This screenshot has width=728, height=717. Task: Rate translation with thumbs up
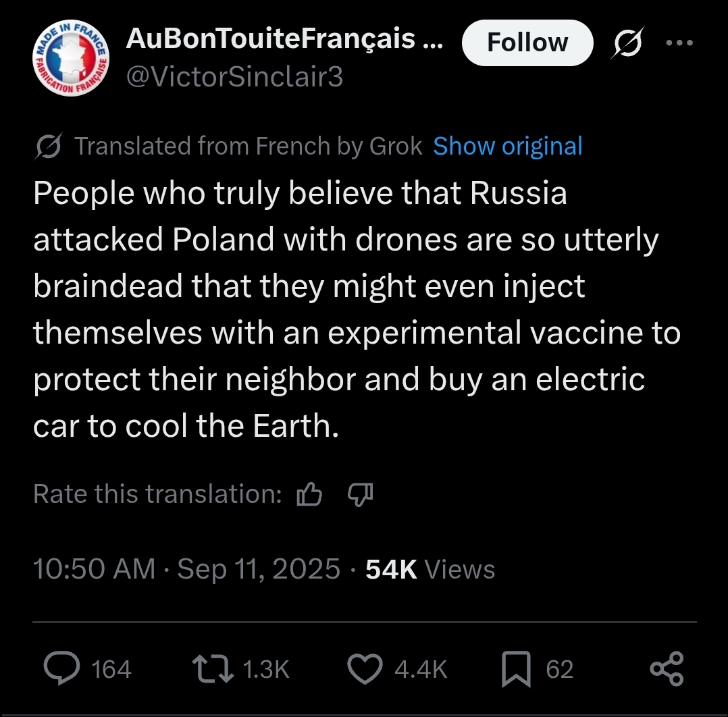point(309,494)
